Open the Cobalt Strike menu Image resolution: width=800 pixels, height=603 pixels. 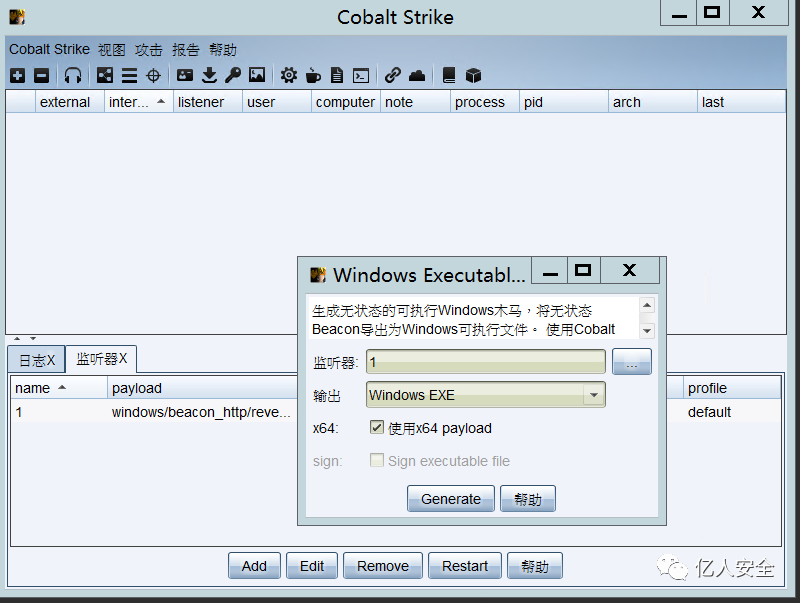coord(49,49)
